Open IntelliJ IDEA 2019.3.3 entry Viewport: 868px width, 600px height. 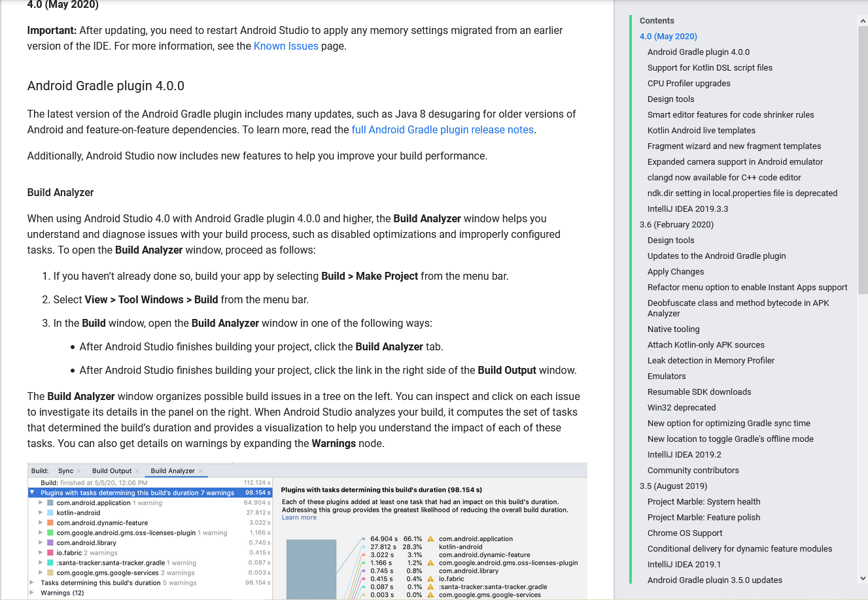[687, 209]
